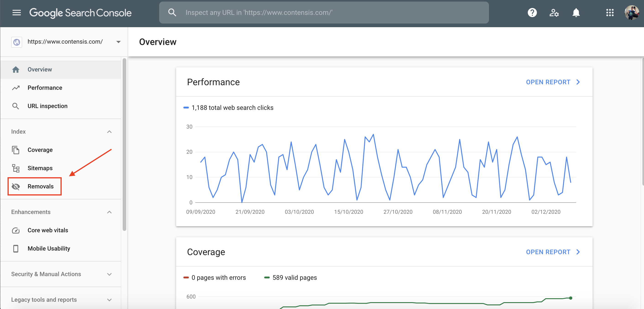Open the property selector dropdown arrow
Viewport: 644px width, 309px height.
(x=119, y=42)
